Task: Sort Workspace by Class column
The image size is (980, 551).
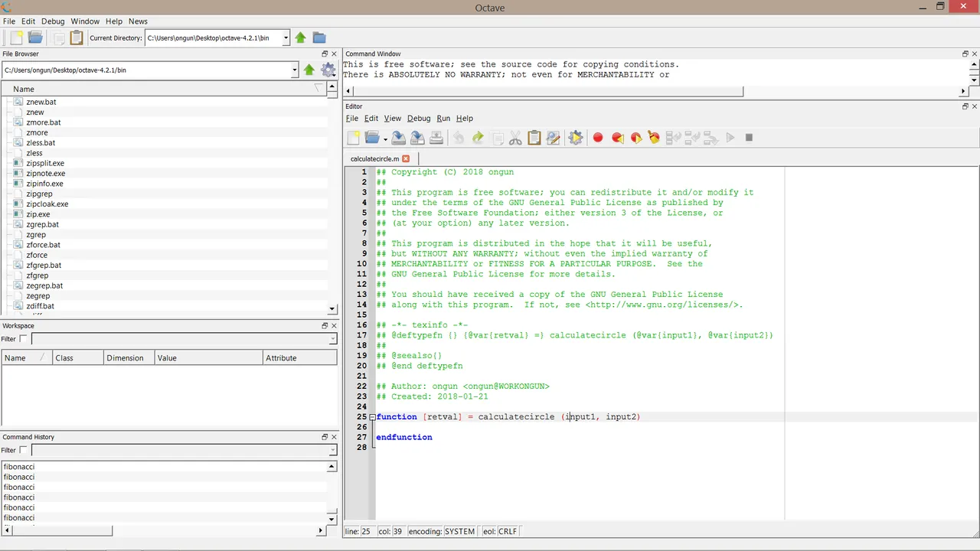Action: coord(77,357)
